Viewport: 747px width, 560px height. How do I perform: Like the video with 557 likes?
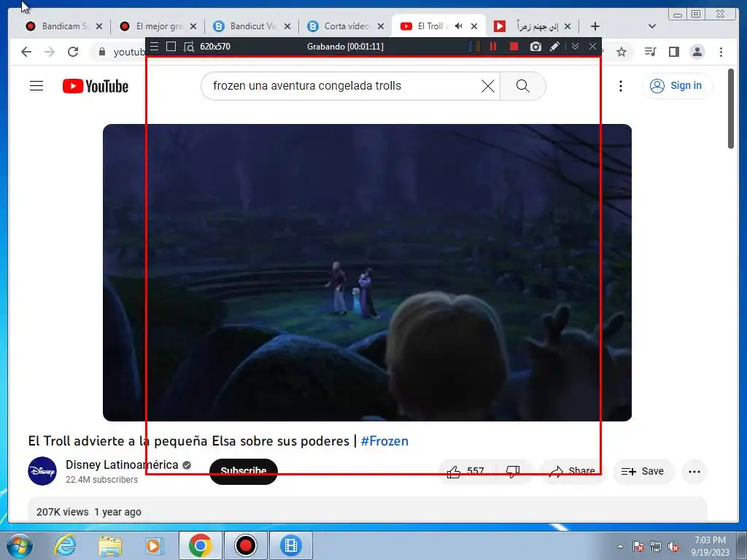(466, 472)
